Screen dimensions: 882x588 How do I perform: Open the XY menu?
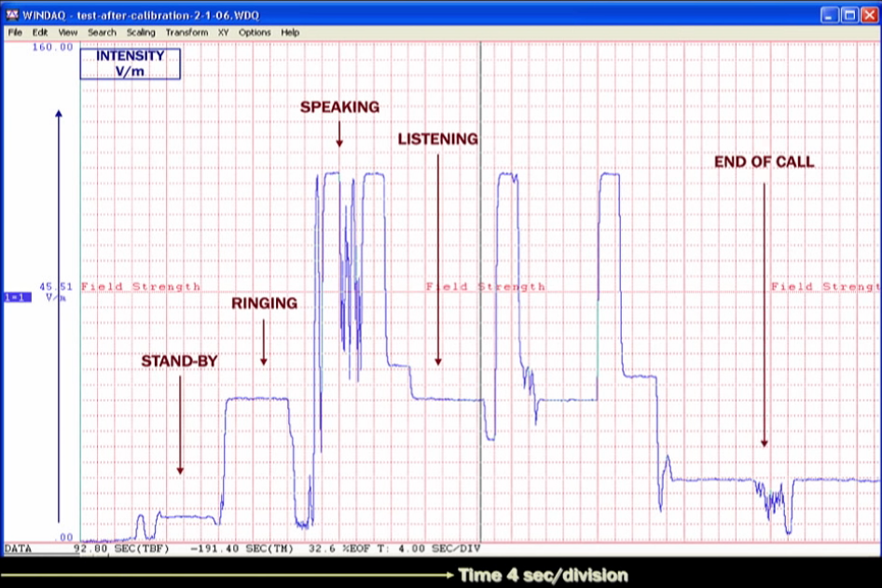click(x=224, y=33)
